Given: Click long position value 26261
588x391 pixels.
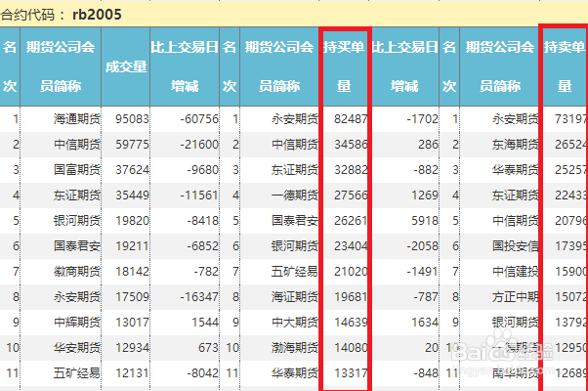Looking at the screenshot, I should coord(351,221).
